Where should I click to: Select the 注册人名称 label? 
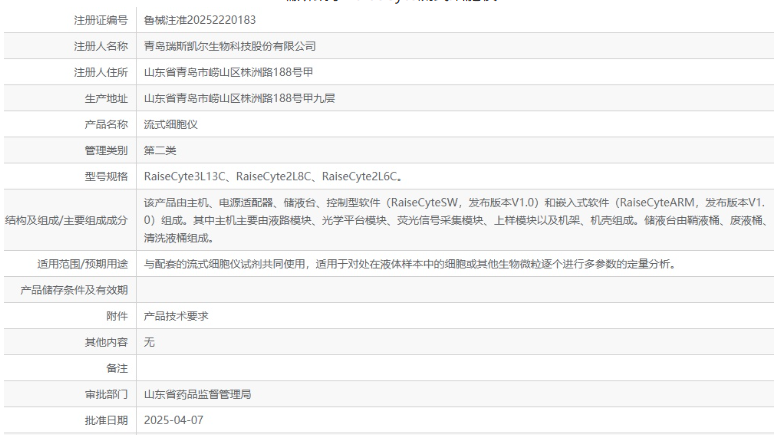click(x=101, y=47)
